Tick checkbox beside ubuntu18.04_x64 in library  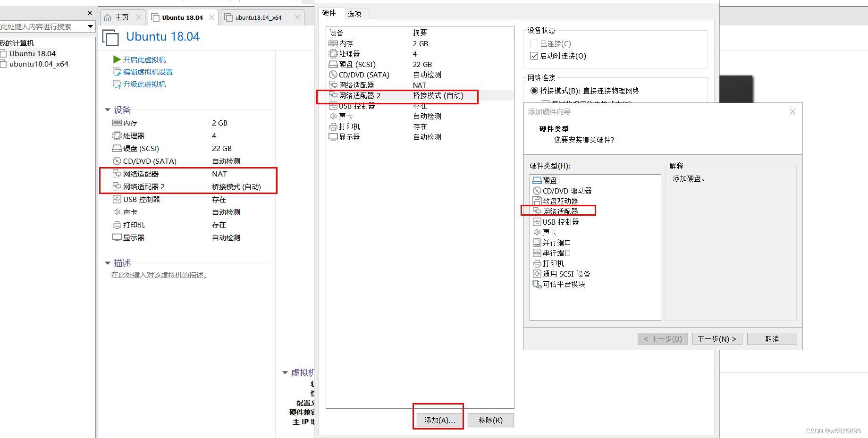click(x=3, y=64)
